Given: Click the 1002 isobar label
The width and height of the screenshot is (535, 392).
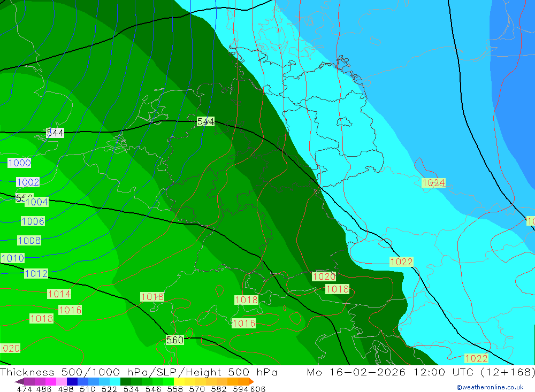Looking at the screenshot, I should click(x=28, y=182).
